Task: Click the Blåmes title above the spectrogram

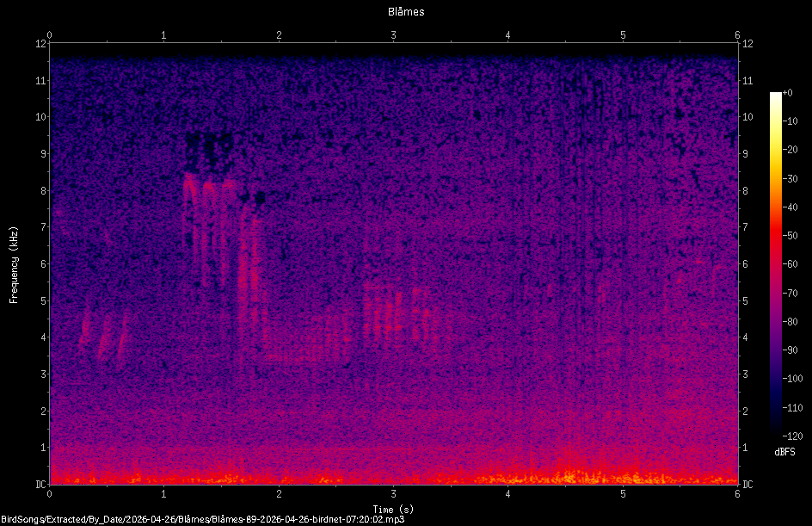Action: click(406, 11)
